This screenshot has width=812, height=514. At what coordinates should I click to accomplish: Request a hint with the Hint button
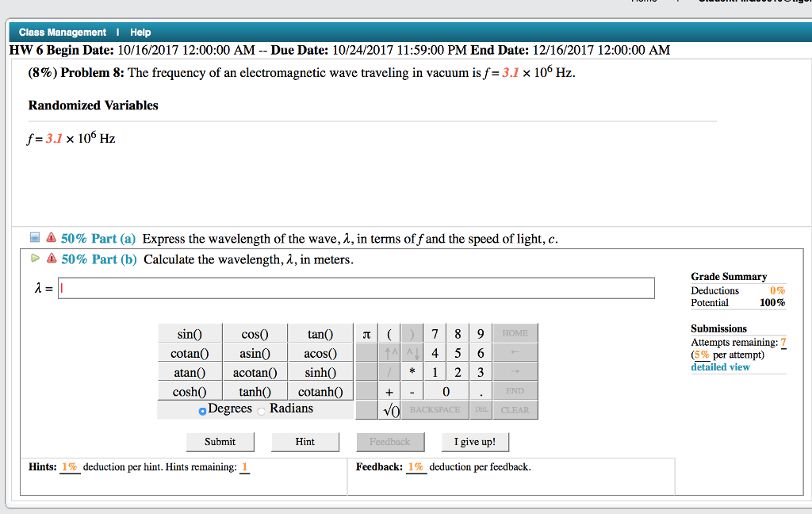click(x=304, y=442)
